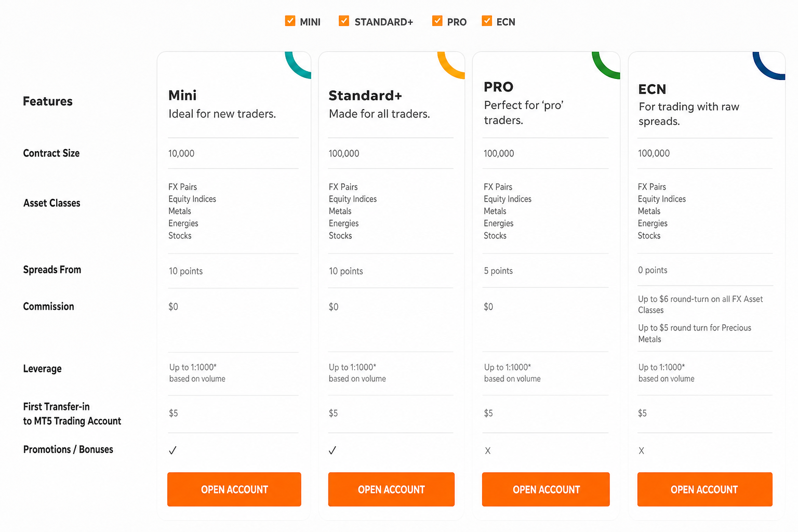This screenshot has width=798, height=532.
Task: Click the Standard+ promotions checkmark icon
Action: pos(332,450)
